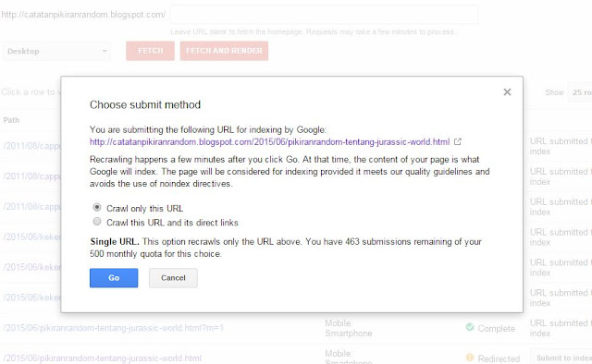Screen dimensions: 592x364
Task: Click the faded FETCH button behind the dialog
Action: 150,51
